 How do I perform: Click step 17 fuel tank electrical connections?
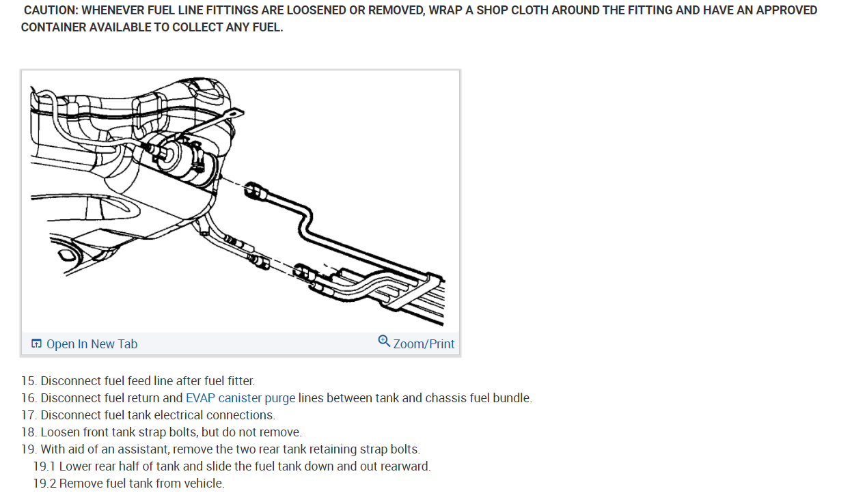[x=148, y=415]
